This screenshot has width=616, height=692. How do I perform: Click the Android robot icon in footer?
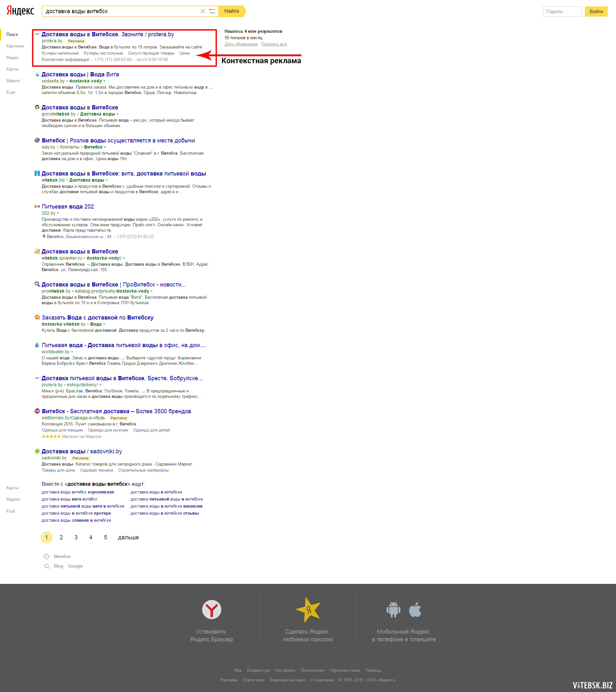[x=393, y=610]
